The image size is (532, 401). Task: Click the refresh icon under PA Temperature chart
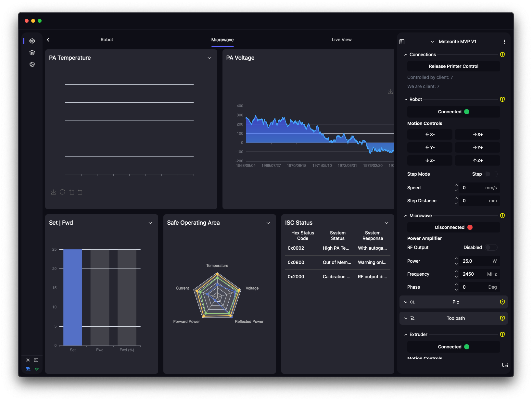pos(62,192)
